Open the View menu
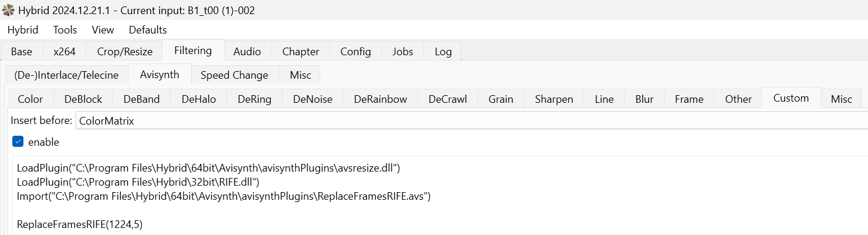 click(x=103, y=30)
